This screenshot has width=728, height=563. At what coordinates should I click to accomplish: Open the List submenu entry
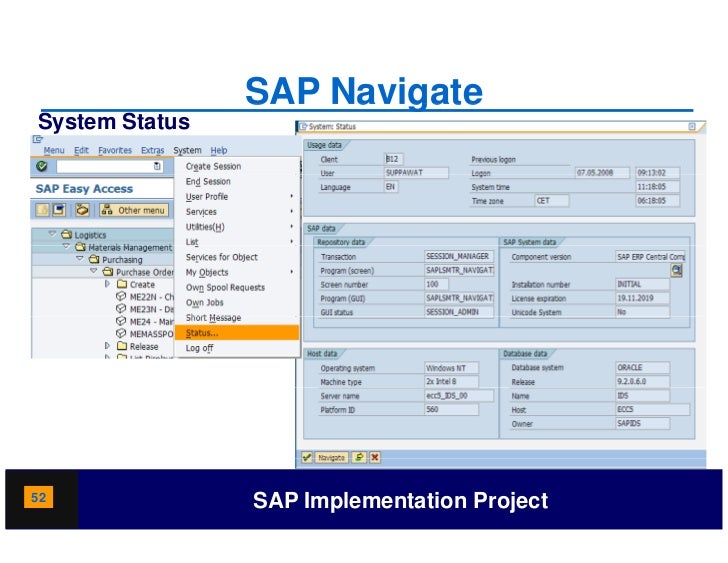tap(237, 242)
